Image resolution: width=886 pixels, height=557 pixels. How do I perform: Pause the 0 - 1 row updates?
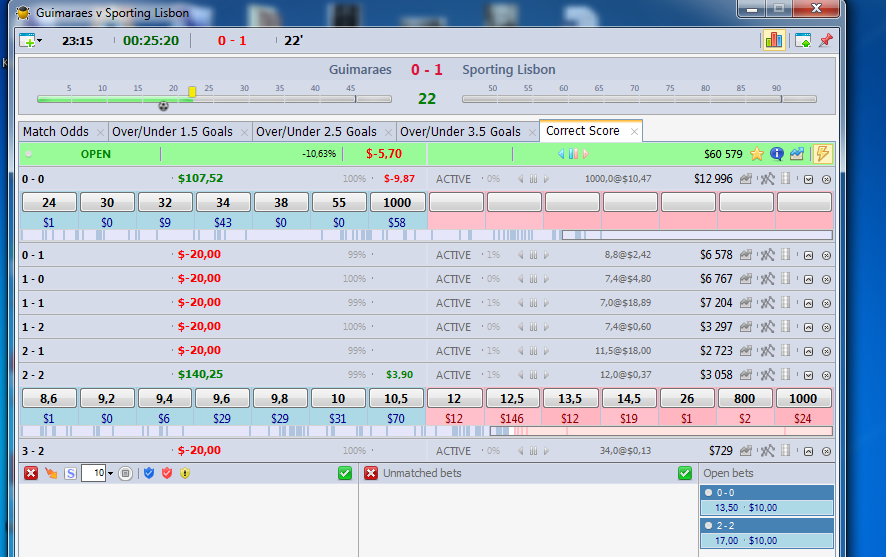(533, 255)
